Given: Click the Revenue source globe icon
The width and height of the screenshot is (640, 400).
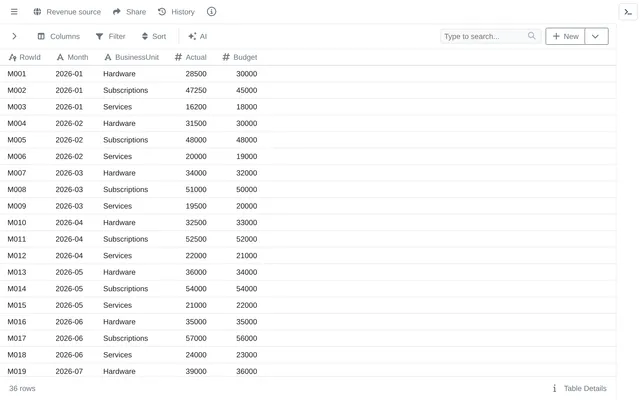Looking at the screenshot, I should 37,12.
